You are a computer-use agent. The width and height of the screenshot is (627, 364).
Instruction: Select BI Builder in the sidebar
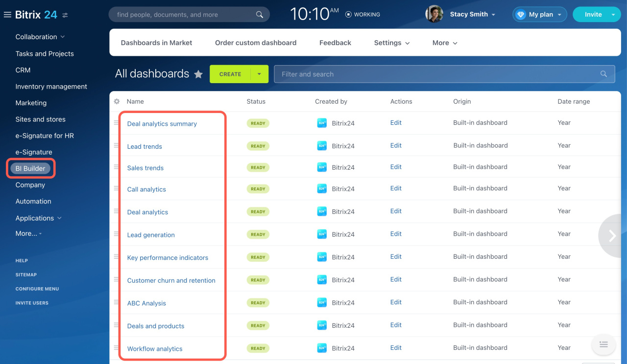[30, 168]
